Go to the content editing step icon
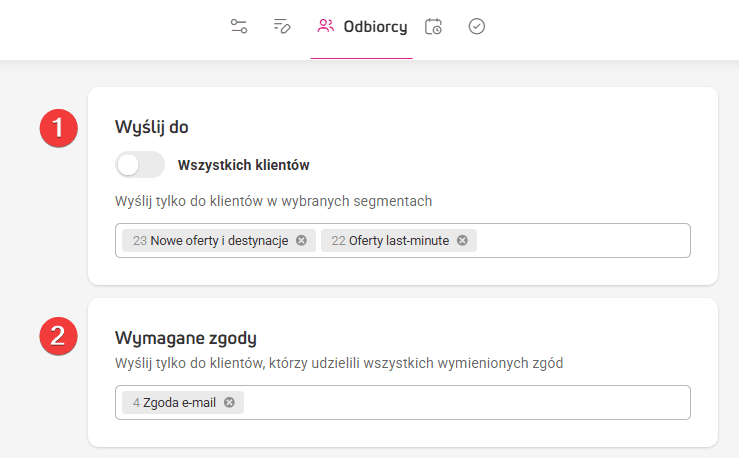The height and width of the screenshot is (458, 739). [282, 26]
